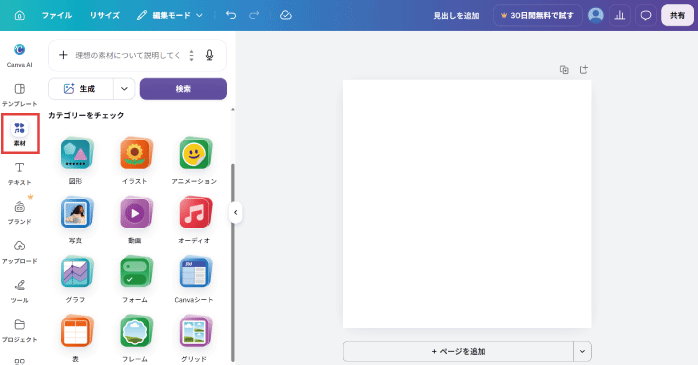Open the テンプレート sidebar tab

pyautogui.click(x=20, y=95)
